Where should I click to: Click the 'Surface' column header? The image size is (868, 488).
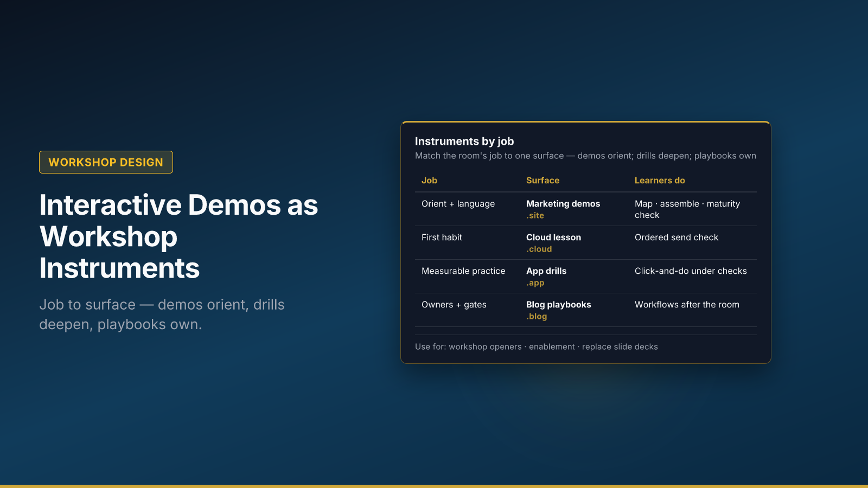(x=542, y=181)
